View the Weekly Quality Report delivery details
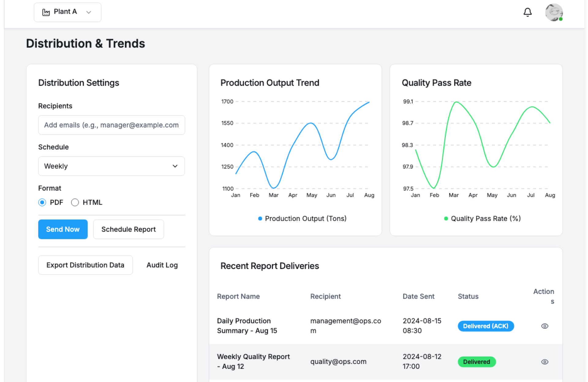The image size is (588, 382). tap(545, 362)
